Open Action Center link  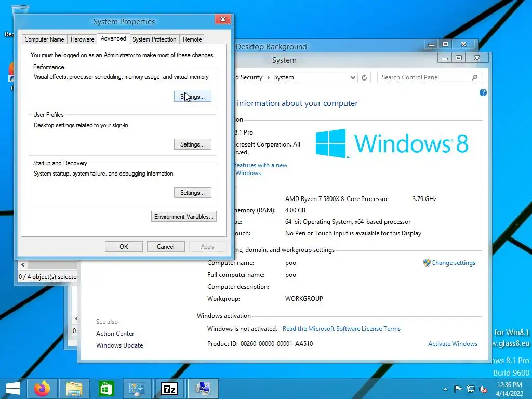(115, 334)
